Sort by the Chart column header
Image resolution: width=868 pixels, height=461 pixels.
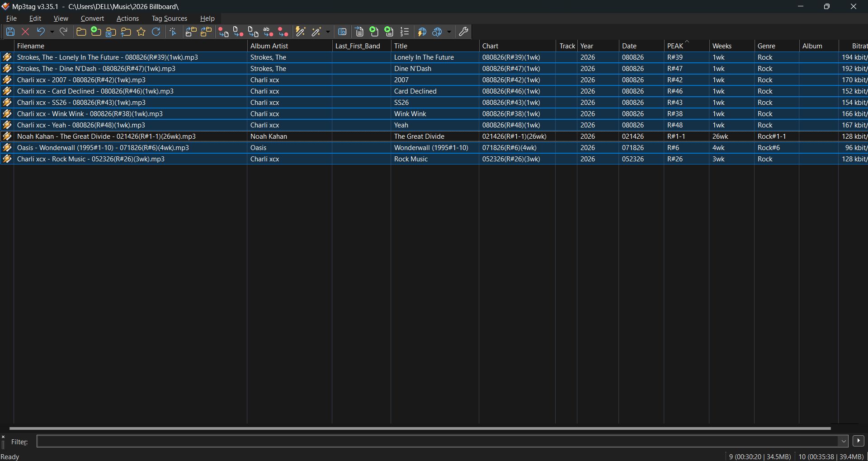(517, 46)
